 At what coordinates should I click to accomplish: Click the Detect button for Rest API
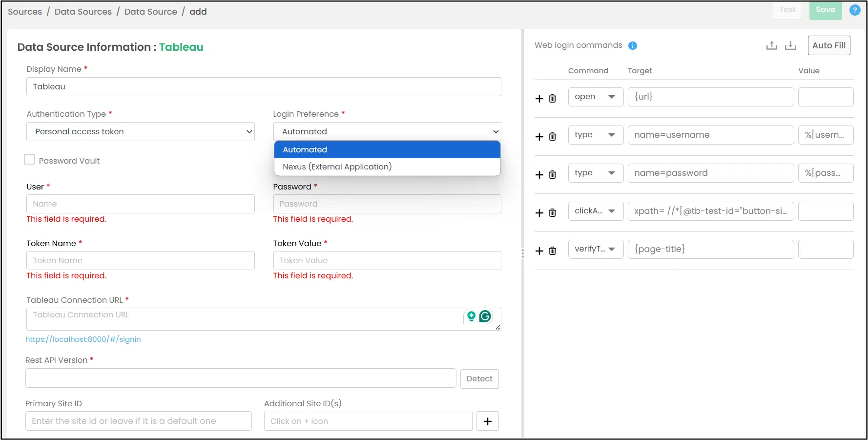[479, 379]
